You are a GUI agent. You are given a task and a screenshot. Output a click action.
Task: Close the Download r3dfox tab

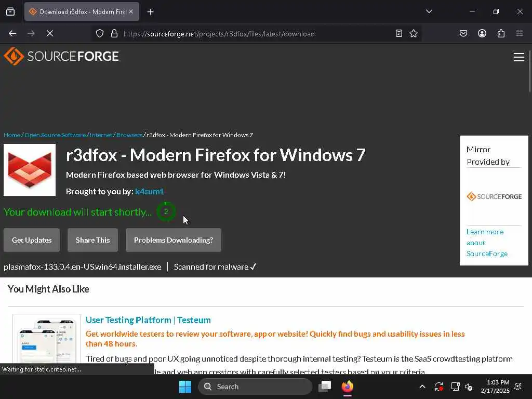coord(131,12)
